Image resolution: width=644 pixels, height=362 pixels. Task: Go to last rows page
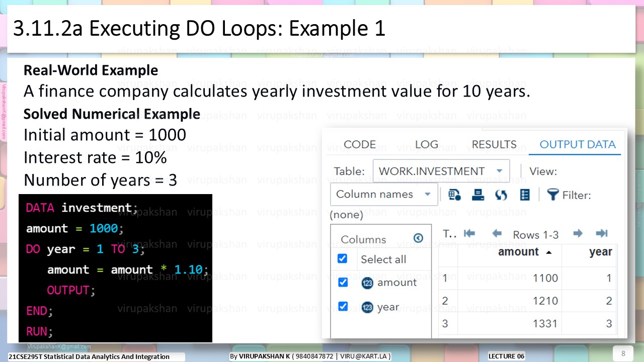point(602,233)
